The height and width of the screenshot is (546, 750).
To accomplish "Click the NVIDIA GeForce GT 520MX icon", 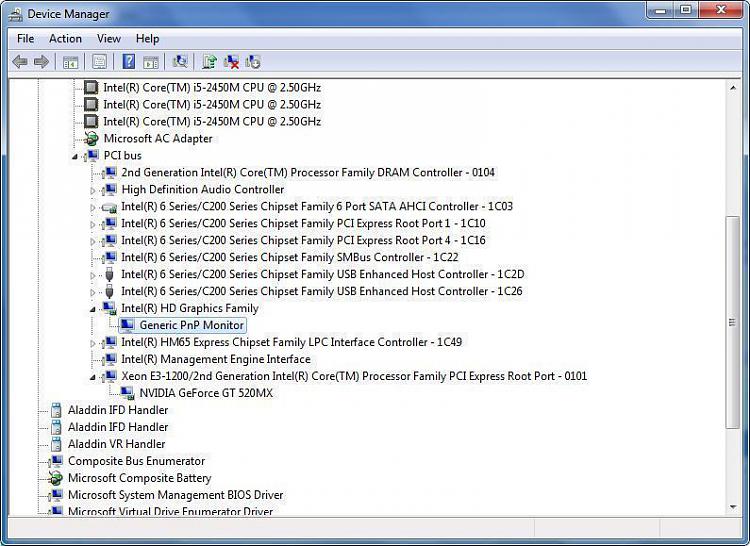I will [127, 393].
